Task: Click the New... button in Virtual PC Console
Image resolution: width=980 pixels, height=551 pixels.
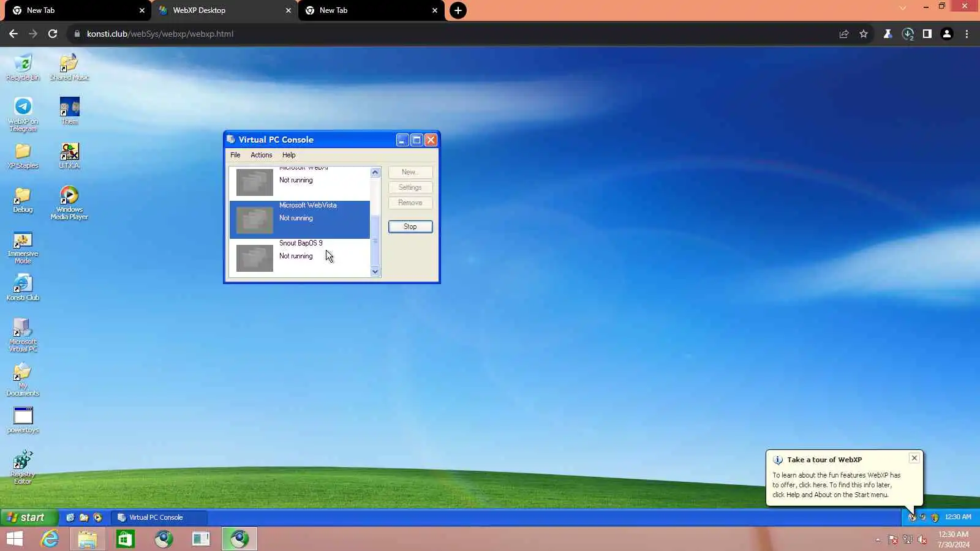Action: [x=410, y=172]
